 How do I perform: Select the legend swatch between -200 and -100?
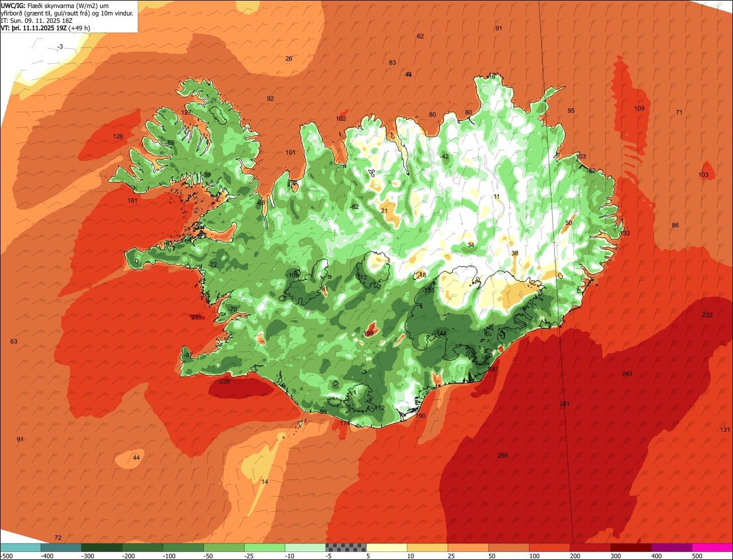143,547
